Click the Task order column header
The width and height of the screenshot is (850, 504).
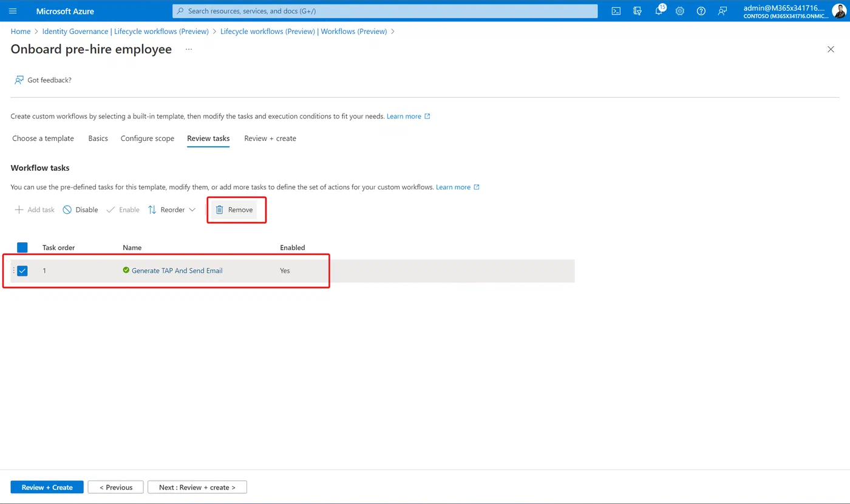[x=59, y=248]
